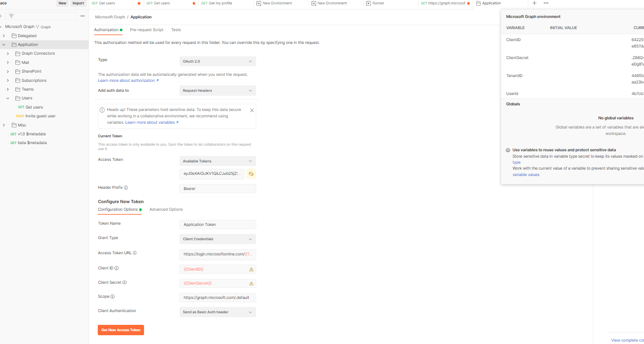The width and height of the screenshot is (644, 344).
Task: Select the Microsoft Graph collection
Action: pos(20,27)
